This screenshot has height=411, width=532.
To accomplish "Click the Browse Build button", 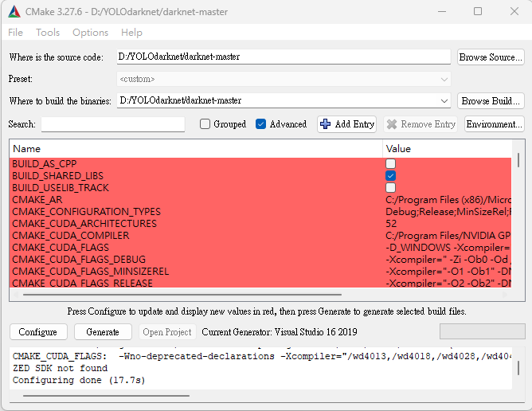I will (x=491, y=101).
